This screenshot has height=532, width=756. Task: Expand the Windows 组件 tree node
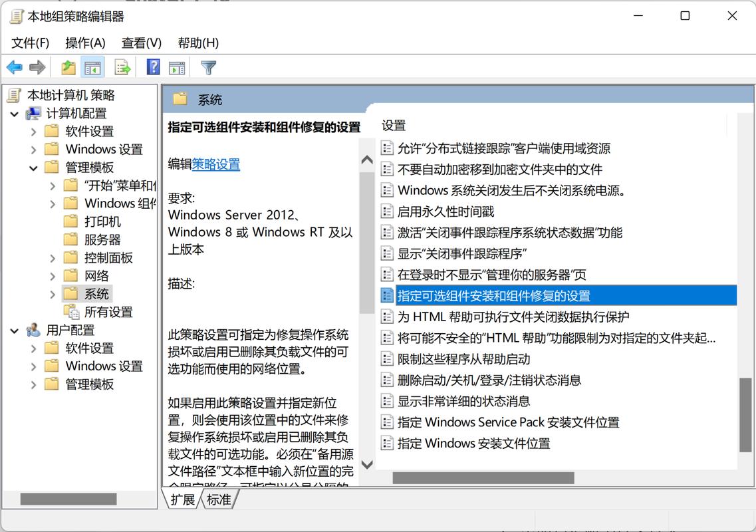tap(53, 204)
